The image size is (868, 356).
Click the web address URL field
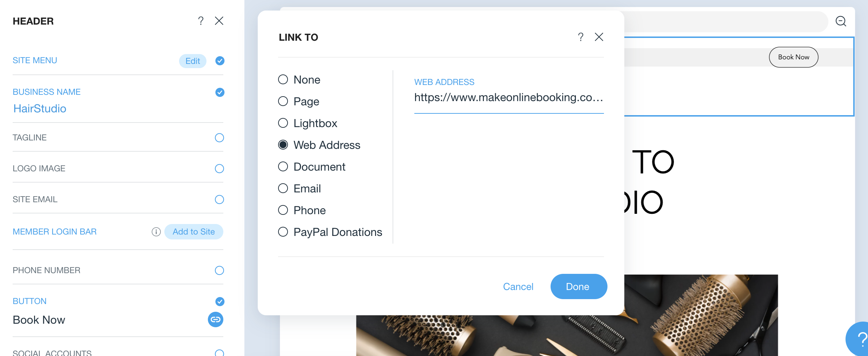point(509,98)
